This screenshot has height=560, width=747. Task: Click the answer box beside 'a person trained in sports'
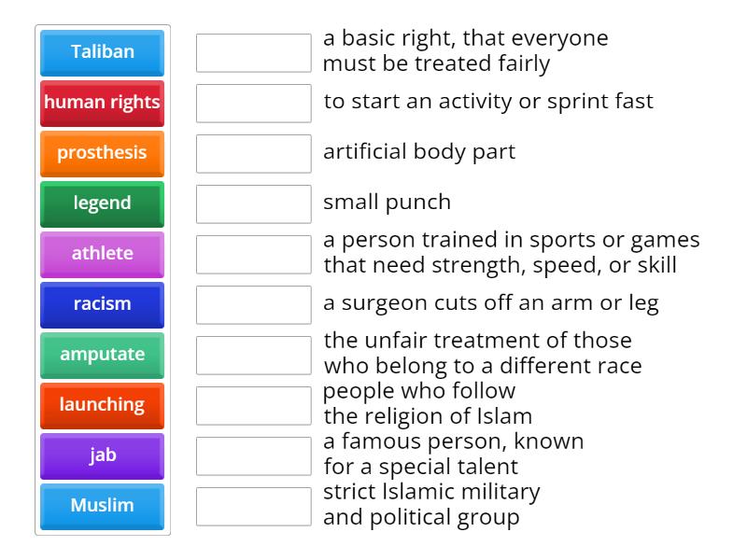253,255
